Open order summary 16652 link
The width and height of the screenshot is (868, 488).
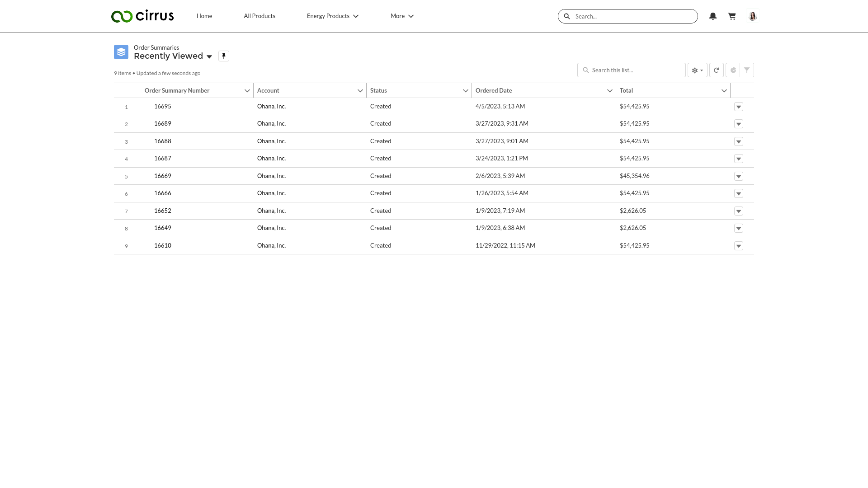pyautogui.click(x=163, y=211)
